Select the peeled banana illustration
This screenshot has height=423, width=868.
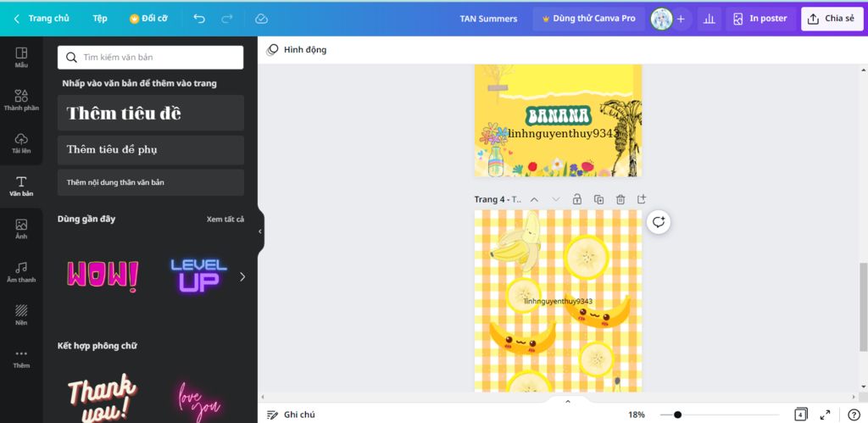(515, 242)
